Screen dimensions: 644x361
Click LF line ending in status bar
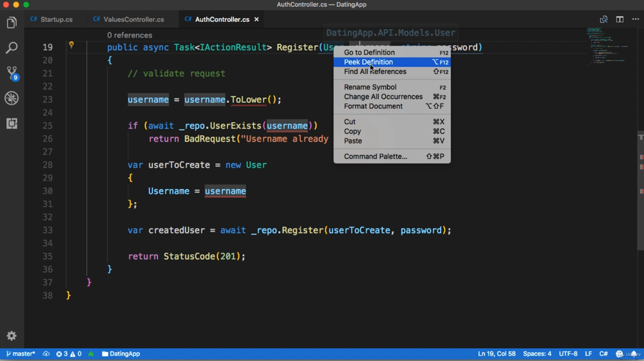click(589, 354)
